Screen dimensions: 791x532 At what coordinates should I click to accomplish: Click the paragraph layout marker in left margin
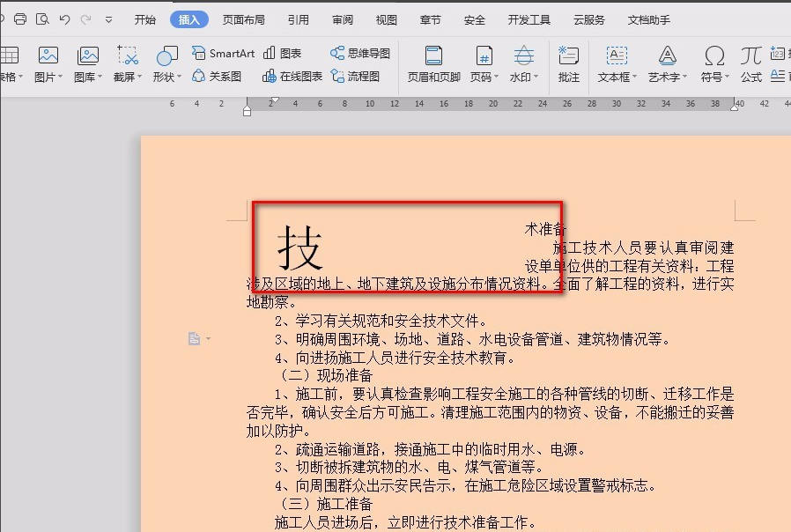point(196,339)
